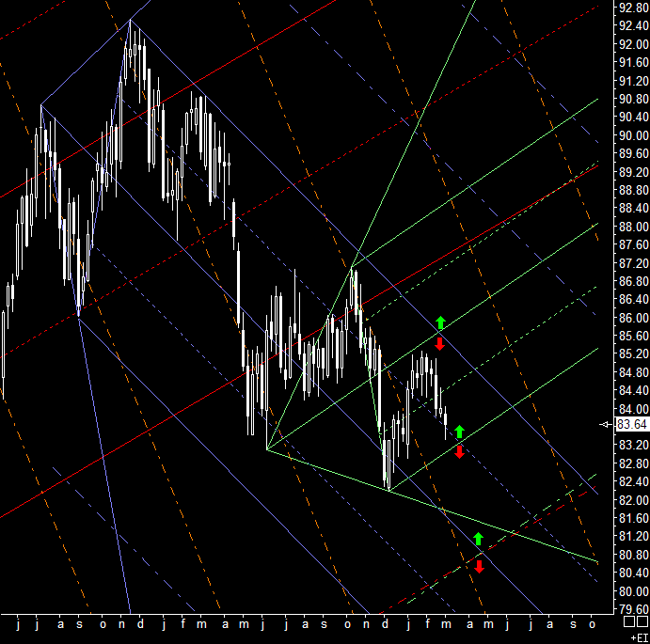This screenshot has width=650, height=644.
Task: Click the 82.80 price axis label
Action: pyautogui.click(x=633, y=463)
